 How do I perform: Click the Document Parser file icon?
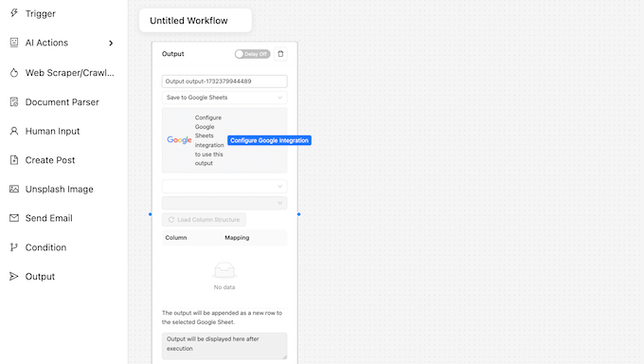coord(14,102)
